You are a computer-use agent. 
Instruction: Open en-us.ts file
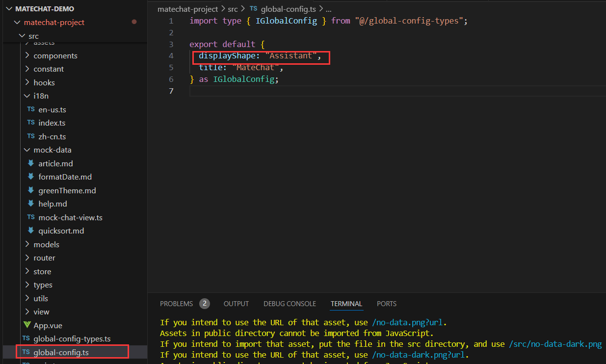(x=52, y=109)
